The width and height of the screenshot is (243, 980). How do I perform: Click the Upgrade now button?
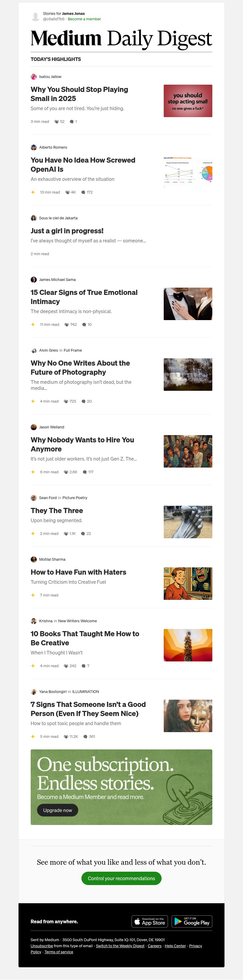[x=57, y=810]
